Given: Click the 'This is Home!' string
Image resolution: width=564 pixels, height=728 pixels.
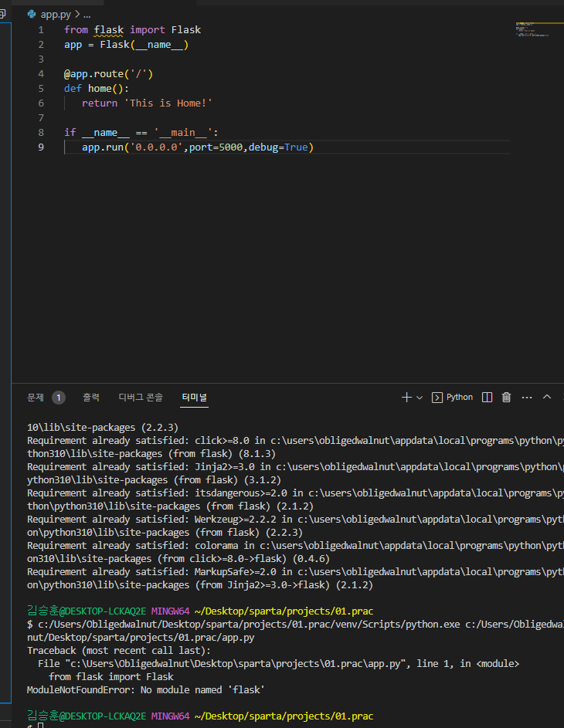Looking at the screenshot, I should [x=168, y=103].
